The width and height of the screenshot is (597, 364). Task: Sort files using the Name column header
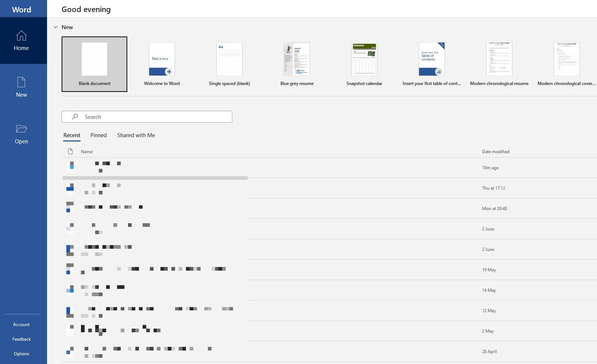(87, 151)
